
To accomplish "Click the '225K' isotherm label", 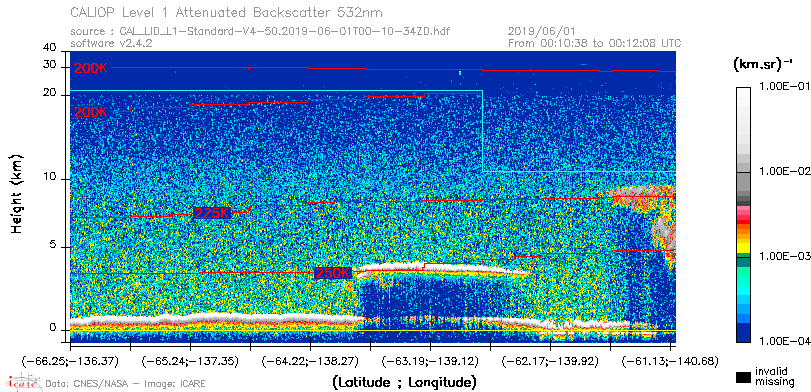I will click(x=212, y=213).
